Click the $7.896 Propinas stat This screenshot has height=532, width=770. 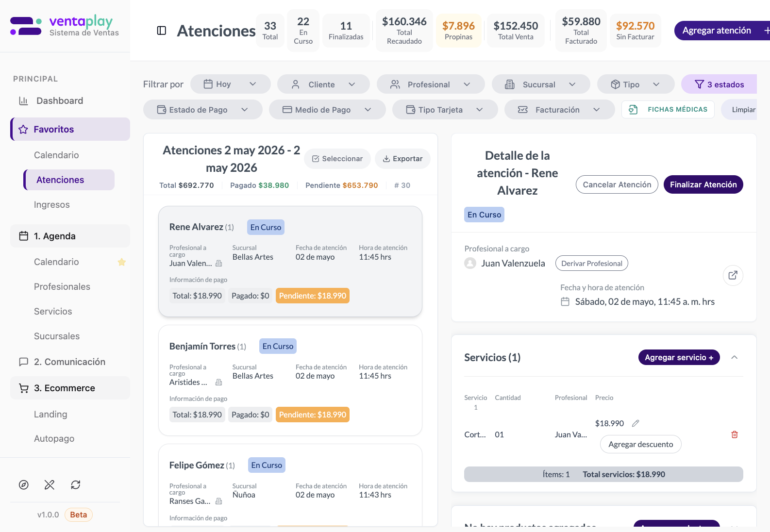459,31
